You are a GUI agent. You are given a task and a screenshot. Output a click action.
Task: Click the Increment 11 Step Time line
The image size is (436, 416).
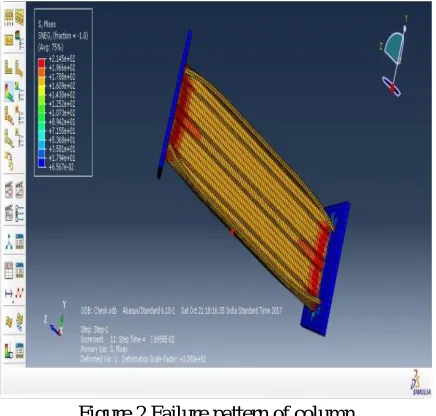(127, 340)
